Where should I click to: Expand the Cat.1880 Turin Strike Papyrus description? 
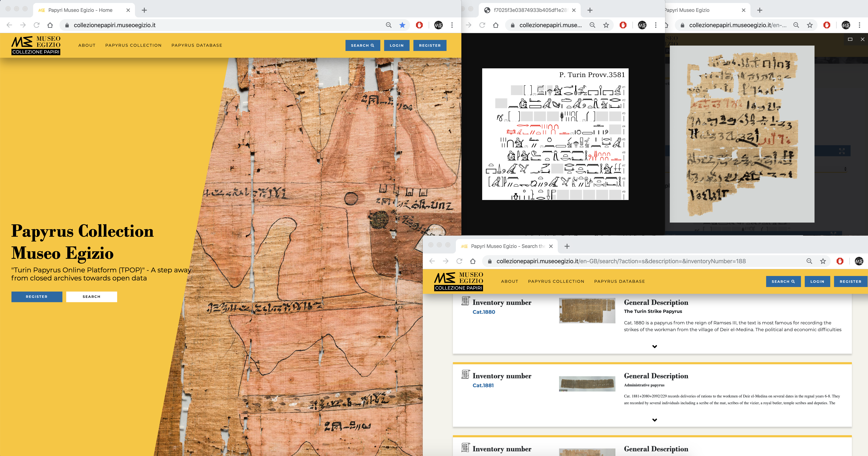[654, 346]
